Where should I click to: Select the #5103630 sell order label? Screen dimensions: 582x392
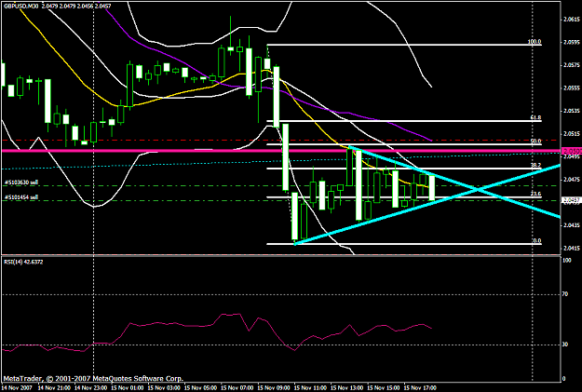[x=21, y=182]
